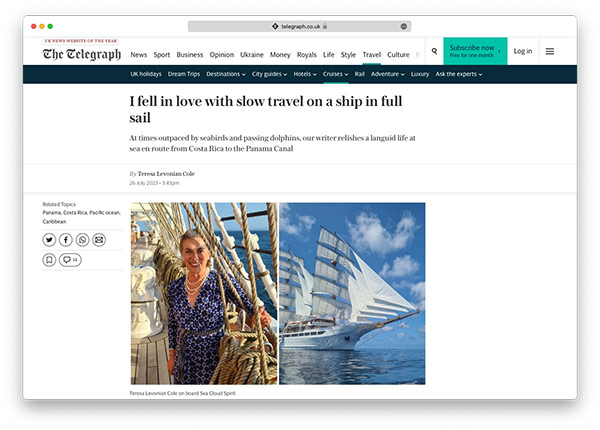Expand the City guides dropdown
This screenshot has height=430, width=600.
[269, 74]
